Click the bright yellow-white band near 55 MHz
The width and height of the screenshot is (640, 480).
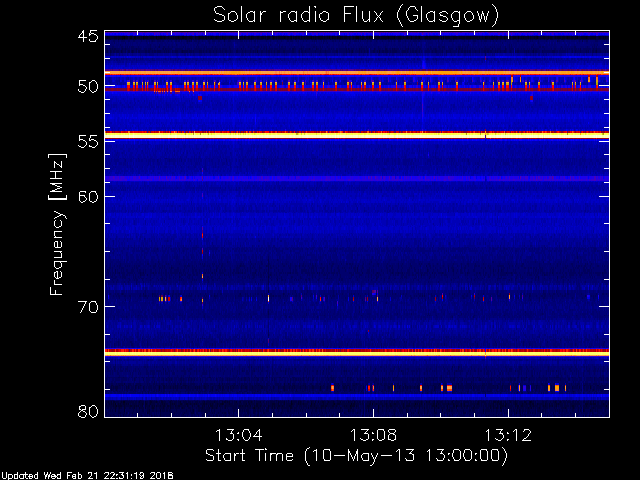[x=357, y=135]
